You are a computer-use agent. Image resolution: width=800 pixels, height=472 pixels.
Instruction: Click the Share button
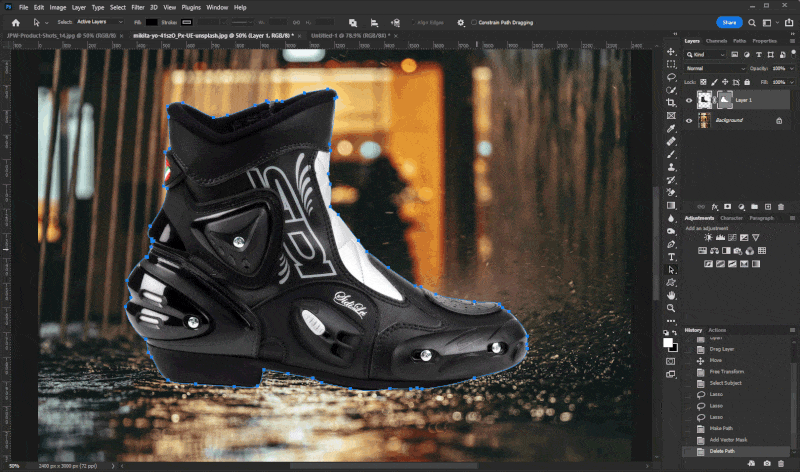(729, 22)
